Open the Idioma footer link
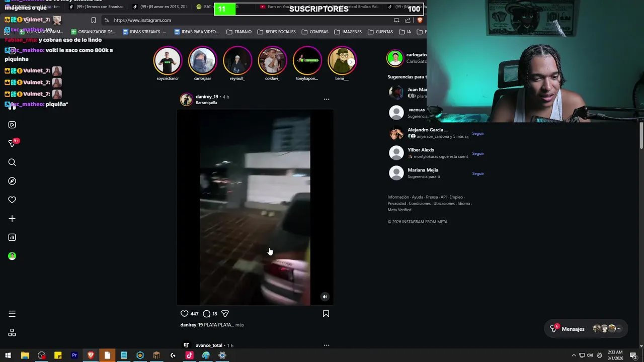 click(463, 204)
